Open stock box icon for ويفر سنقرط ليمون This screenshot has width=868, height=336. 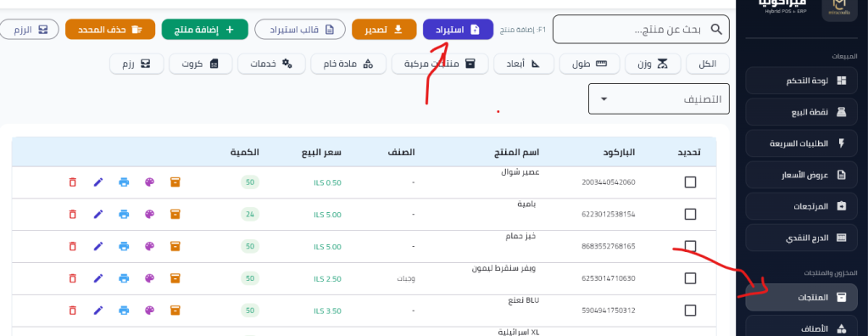point(175,278)
